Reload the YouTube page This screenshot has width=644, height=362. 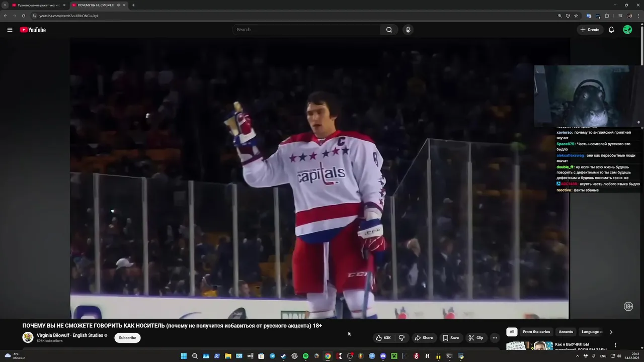pyautogui.click(x=23, y=16)
